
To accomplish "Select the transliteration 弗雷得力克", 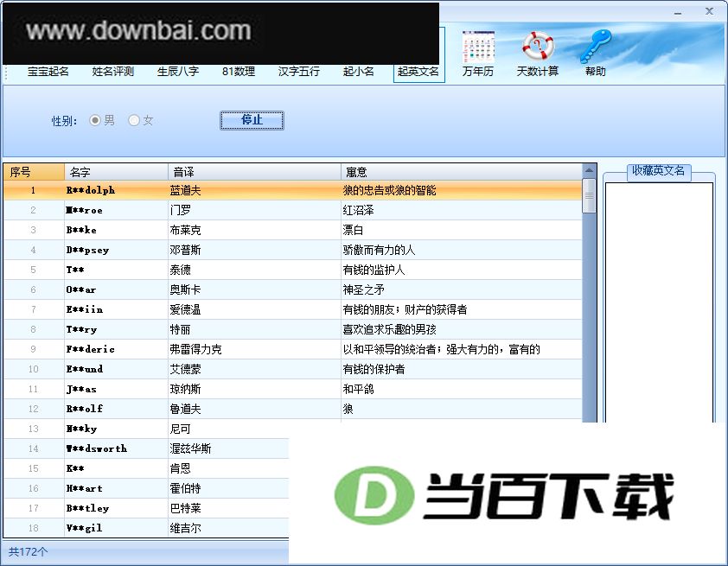I will click(195, 349).
